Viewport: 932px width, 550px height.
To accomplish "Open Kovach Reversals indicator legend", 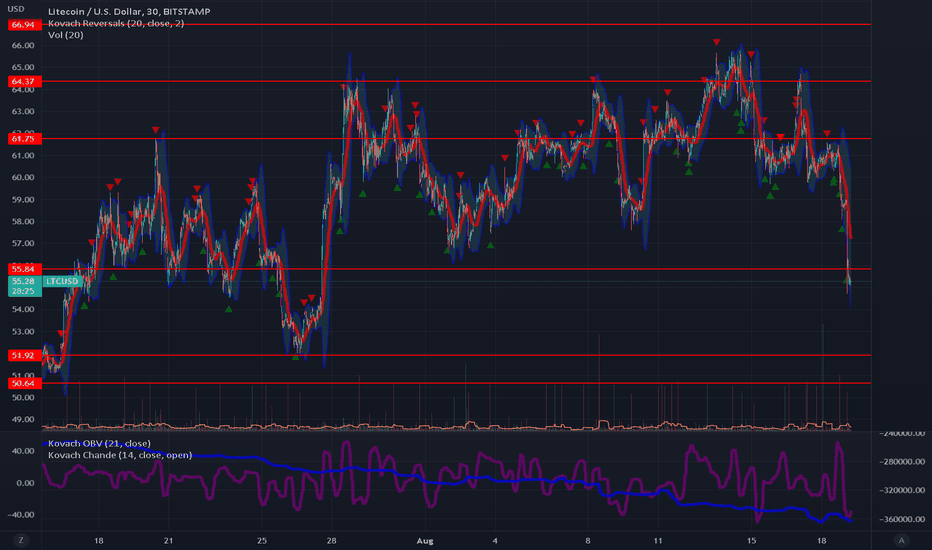I will click(116, 23).
